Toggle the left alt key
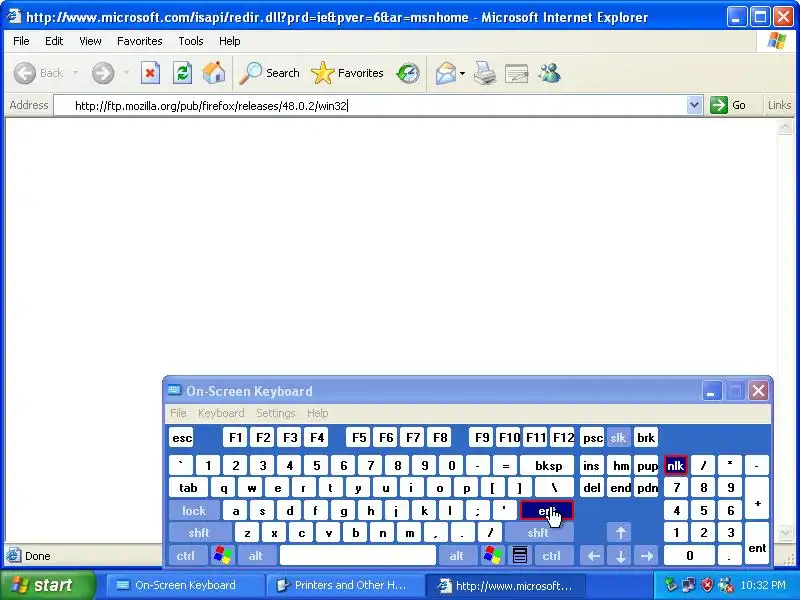The height and width of the screenshot is (600, 800). pyautogui.click(x=256, y=555)
